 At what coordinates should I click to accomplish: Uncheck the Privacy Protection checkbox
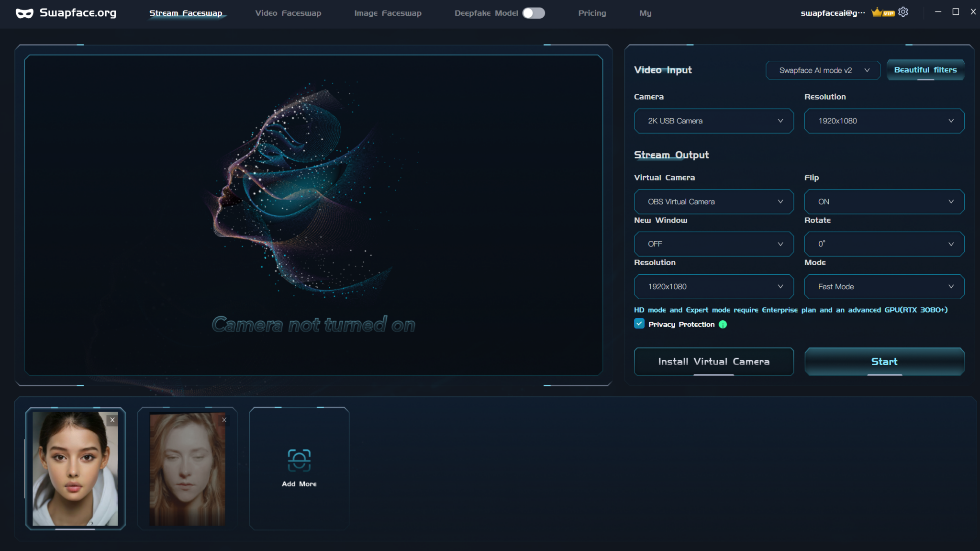638,324
